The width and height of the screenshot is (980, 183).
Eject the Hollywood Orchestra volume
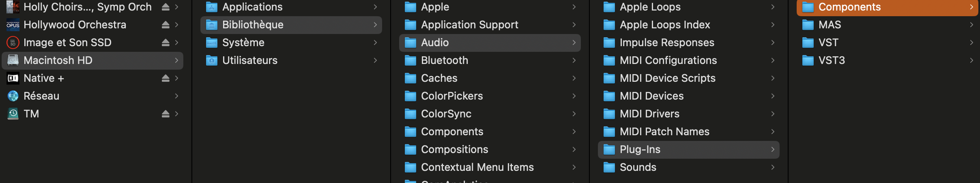(165, 25)
